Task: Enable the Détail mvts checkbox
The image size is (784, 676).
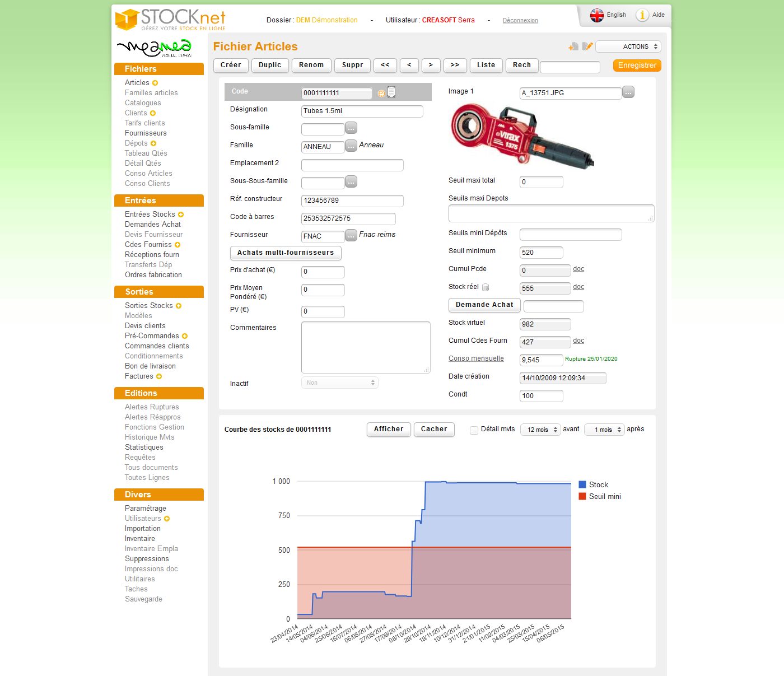Action: [474, 430]
